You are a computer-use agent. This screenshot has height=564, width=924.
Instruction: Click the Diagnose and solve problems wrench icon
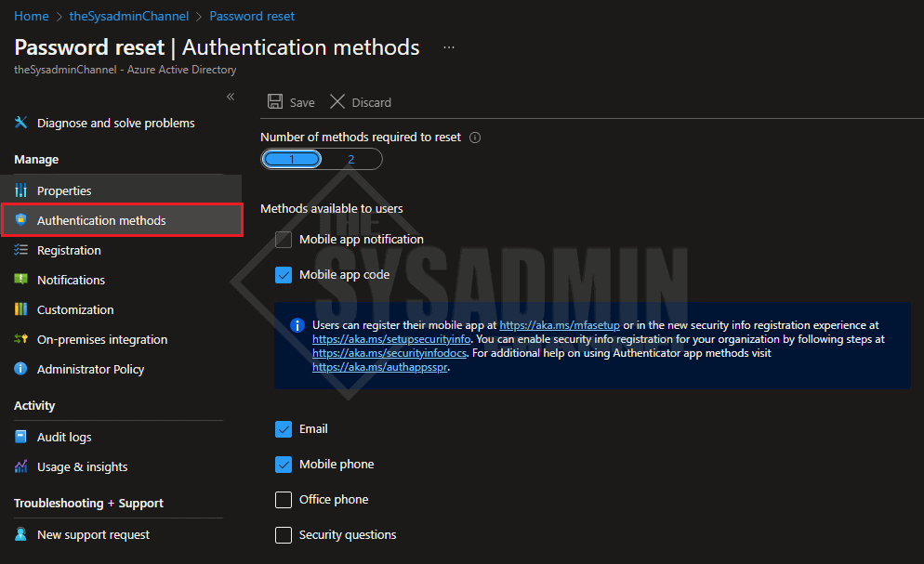click(20, 123)
